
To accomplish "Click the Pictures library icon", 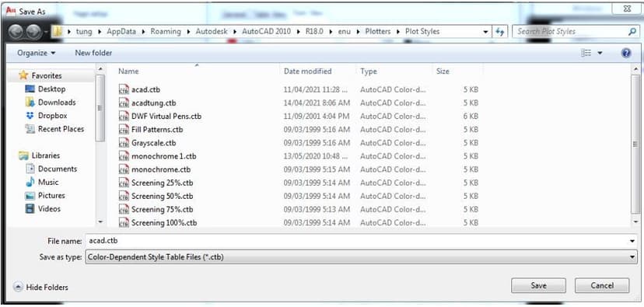I will click(30, 195).
